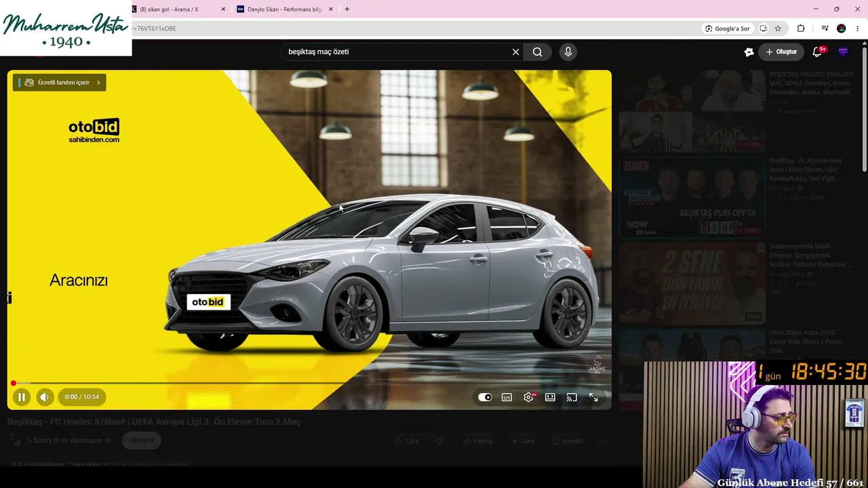The height and width of the screenshot is (488, 868).
Task: Open the Chrome profile avatar
Action: (x=842, y=28)
